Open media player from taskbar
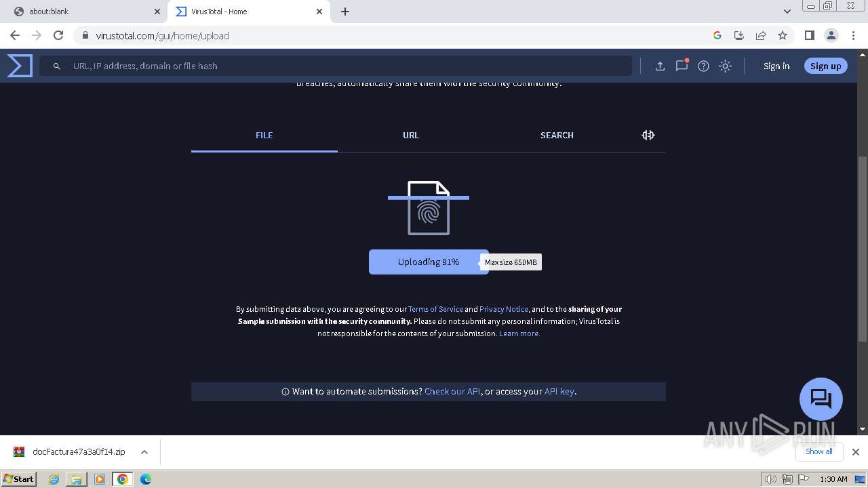The image size is (868, 488). 100,479
